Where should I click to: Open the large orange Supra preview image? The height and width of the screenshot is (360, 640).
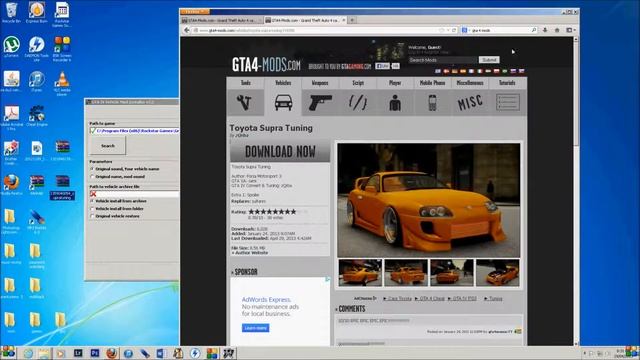click(429, 200)
